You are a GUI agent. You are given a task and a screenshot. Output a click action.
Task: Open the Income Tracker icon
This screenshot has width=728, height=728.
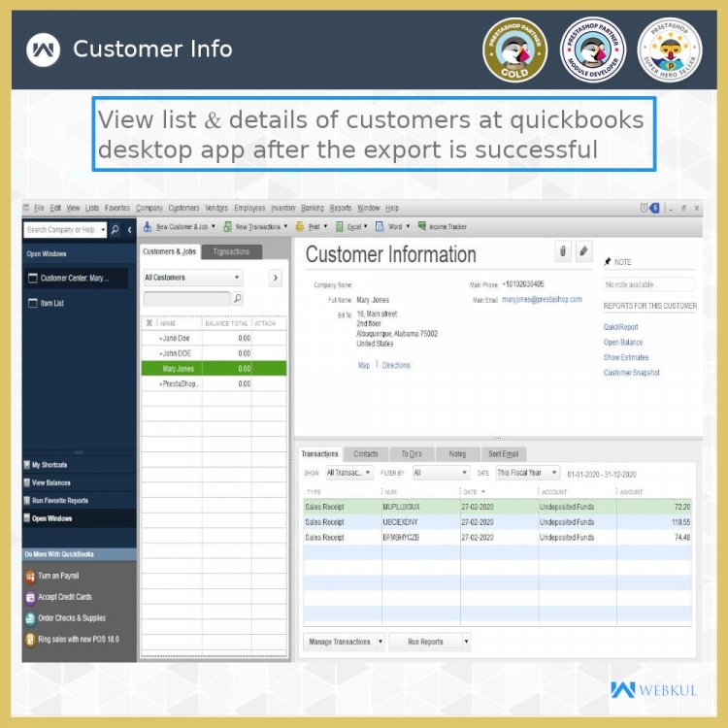pos(421,226)
